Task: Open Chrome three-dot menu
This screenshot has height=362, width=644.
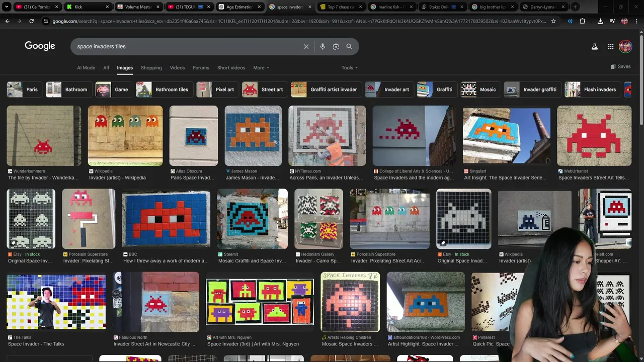Action: [637, 21]
